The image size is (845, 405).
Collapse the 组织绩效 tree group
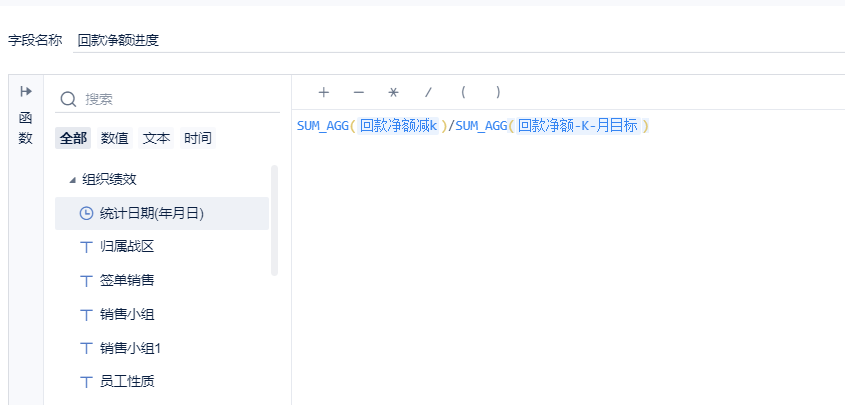72,180
